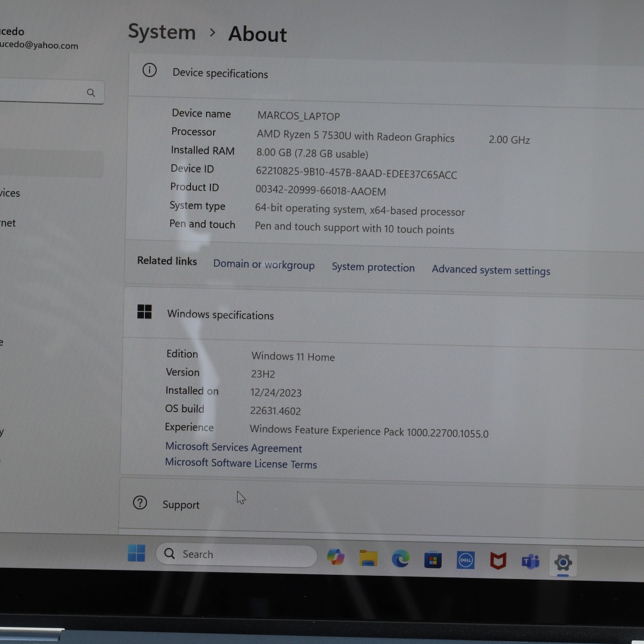Click the yahoo.com account email in the sidebar

tap(39, 45)
